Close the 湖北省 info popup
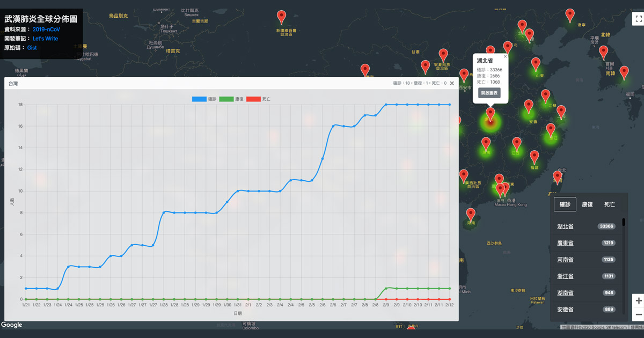Viewport: 644px width, 338px height. pyautogui.click(x=505, y=56)
